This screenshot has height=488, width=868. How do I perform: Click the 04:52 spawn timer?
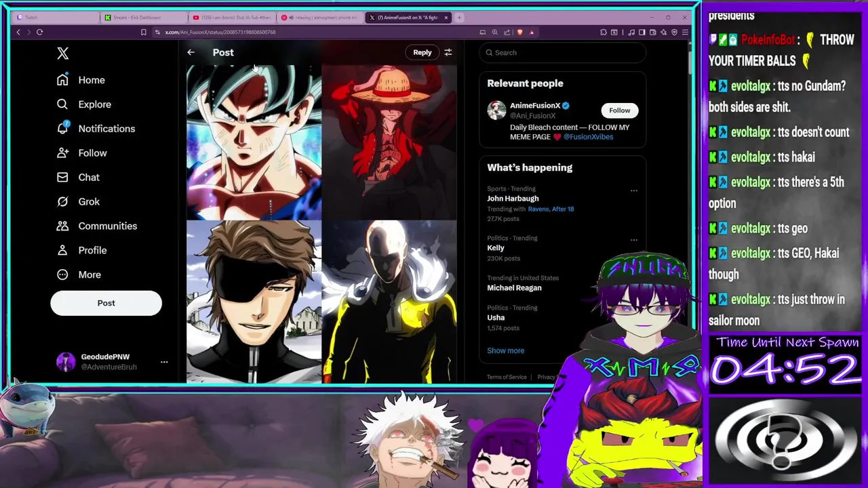(x=785, y=371)
